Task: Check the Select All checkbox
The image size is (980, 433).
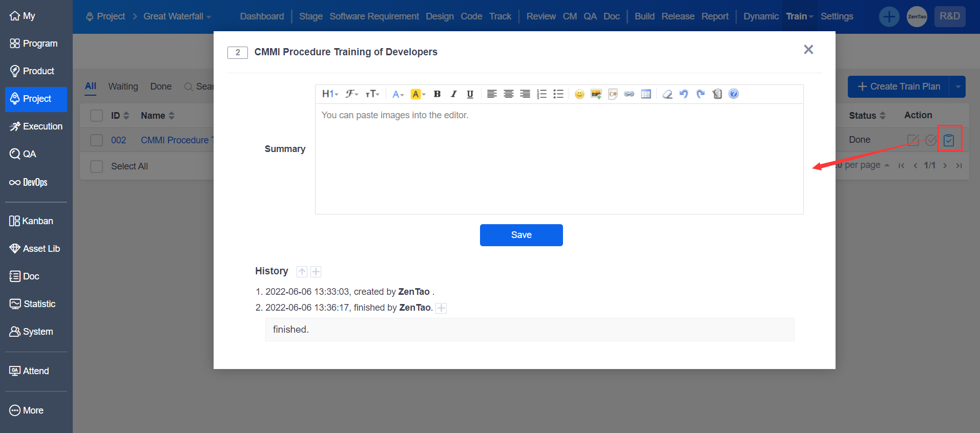Action: [97, 166]
